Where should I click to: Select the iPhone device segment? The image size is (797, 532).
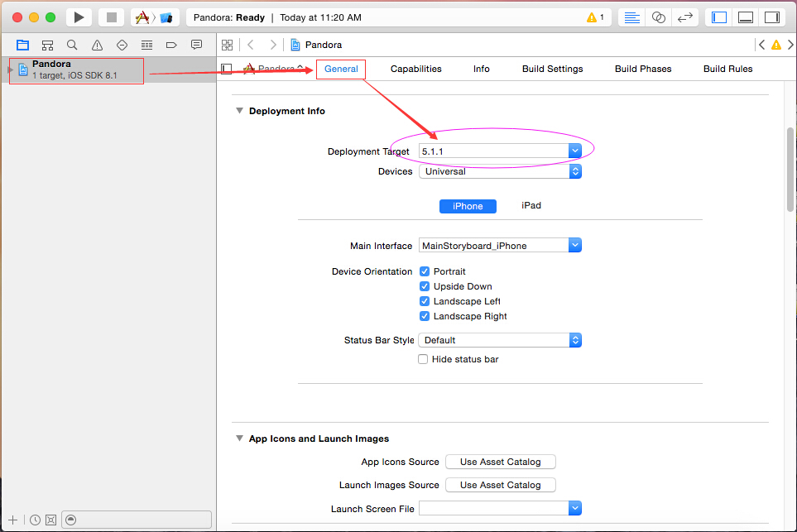click(468, 206)
